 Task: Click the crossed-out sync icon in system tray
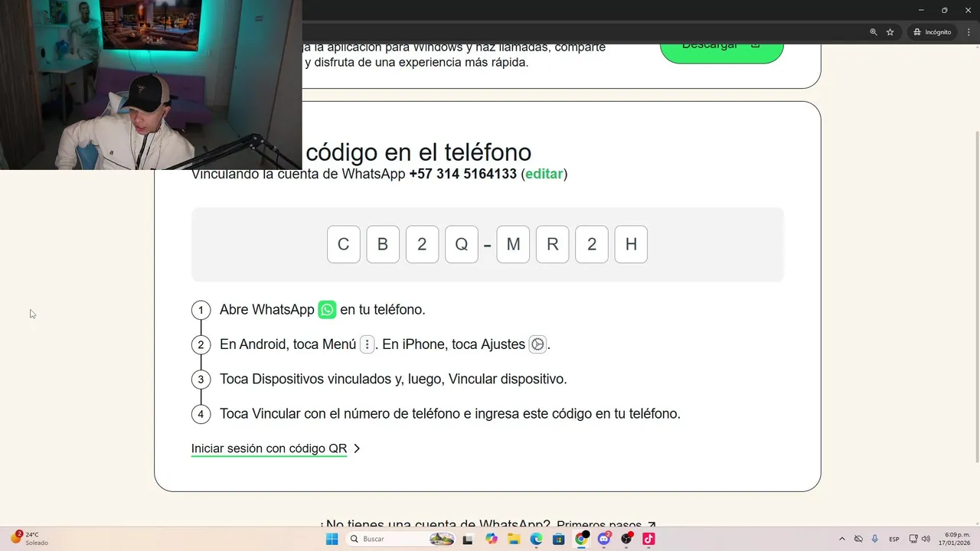click(858, 539)
